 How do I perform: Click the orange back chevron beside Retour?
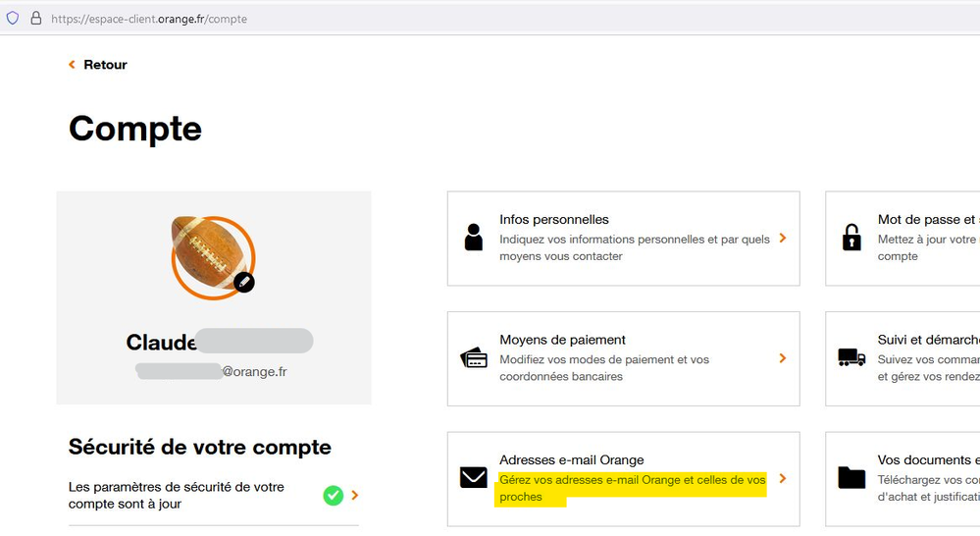[72, 65]
